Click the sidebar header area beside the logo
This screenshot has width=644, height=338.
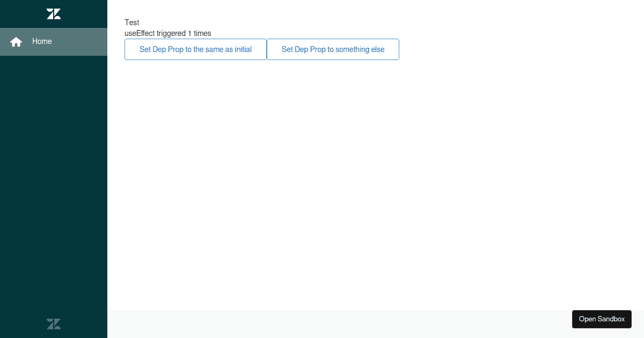(x=86, y=14)
